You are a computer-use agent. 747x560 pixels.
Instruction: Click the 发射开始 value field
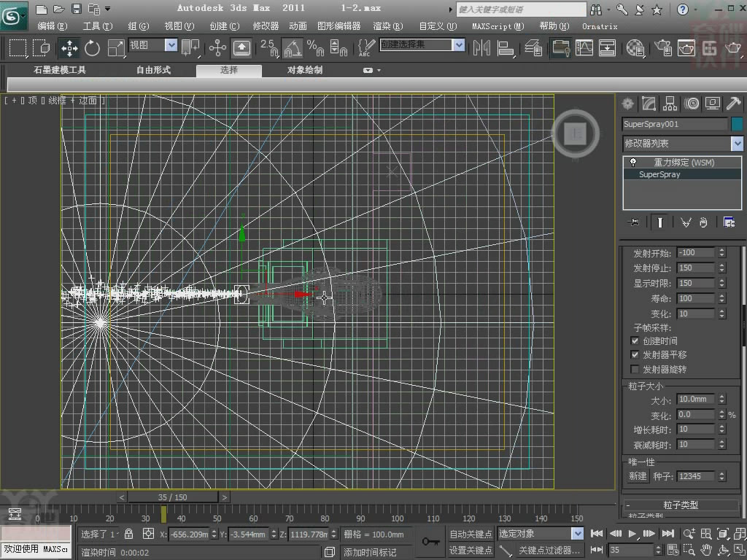pyautogui.click(x=696, y=252)
